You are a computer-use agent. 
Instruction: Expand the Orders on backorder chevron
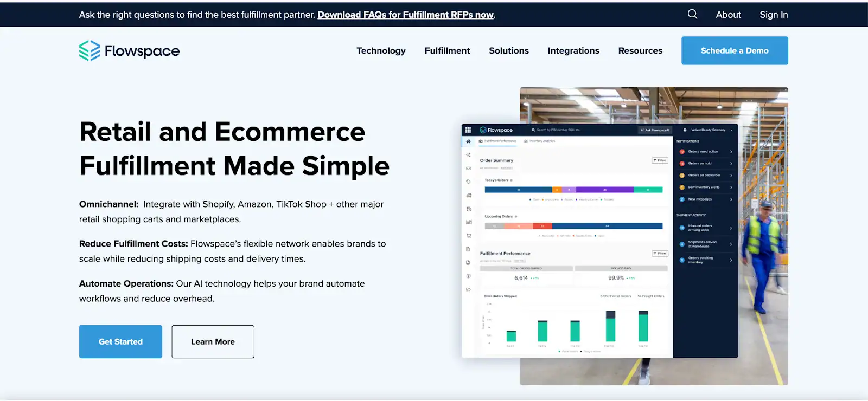tap(731, 176)
